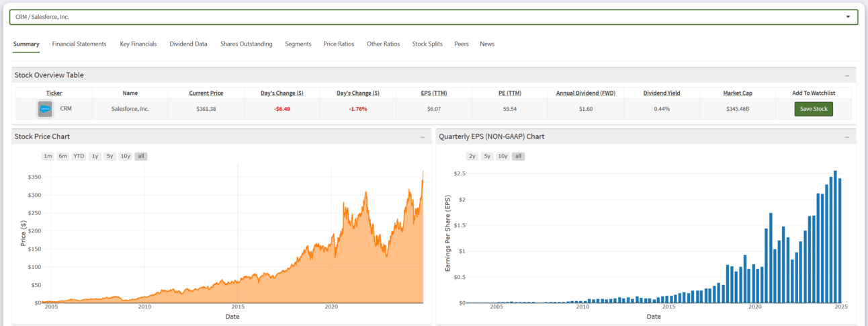Open the Stock Splits tab

coord(427,44)
